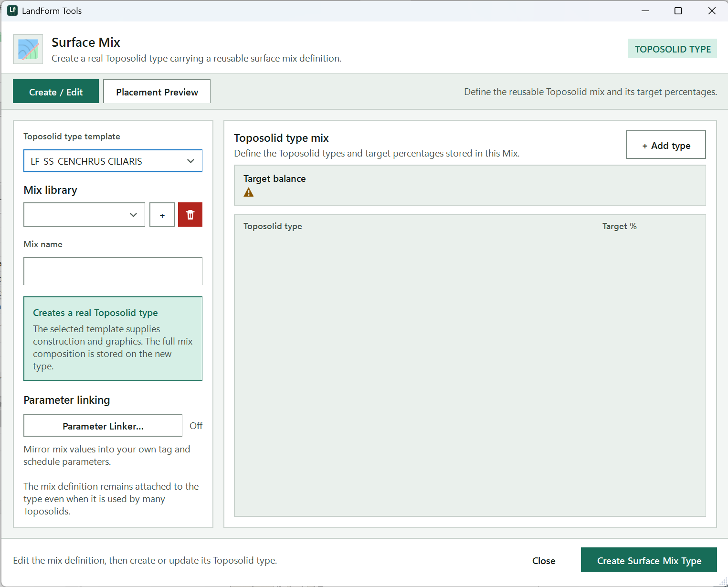Click the Creates a real Toposolid type heading
The width and height of the screenshot is (728, 587).
[95, 313]
